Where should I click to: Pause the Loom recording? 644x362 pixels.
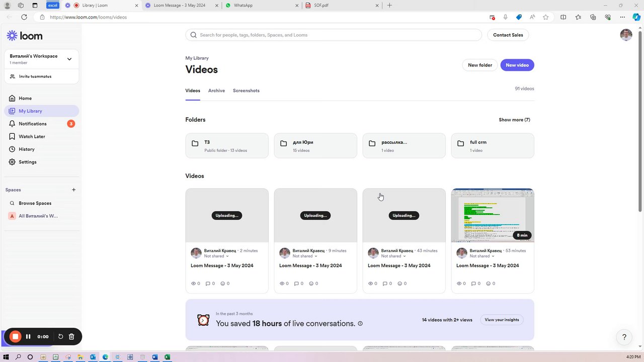(28, 336)
